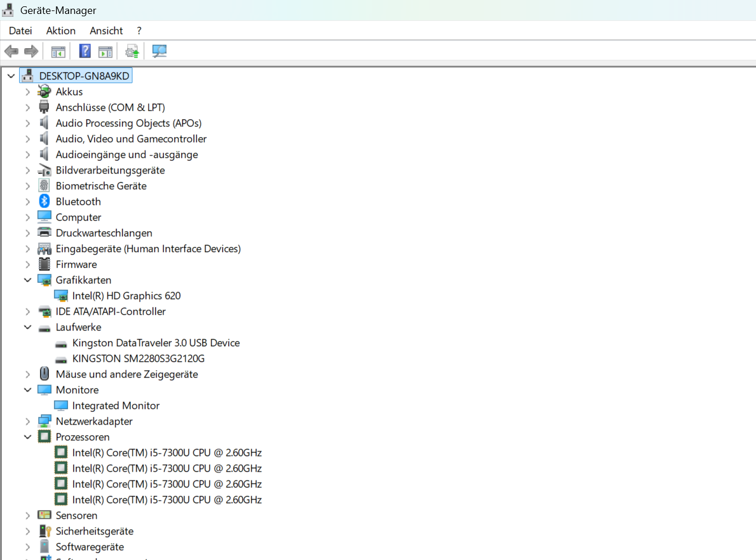Select the KINGSTON SM2280S3G2120G label
Image resolution: width=756 pixels, height=560 pixels.
pyautogui.click(x=139, y=358)
